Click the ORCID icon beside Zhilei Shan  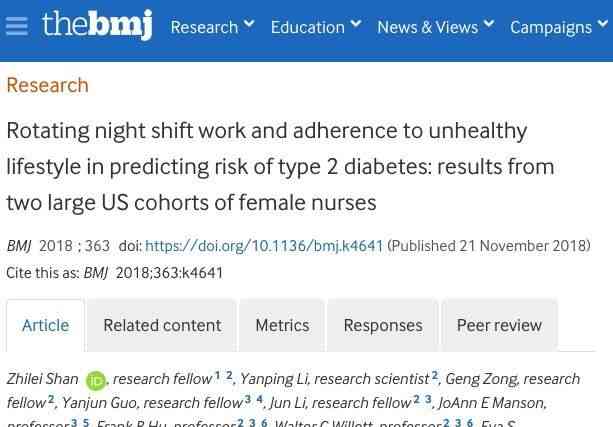coord(96,380)
